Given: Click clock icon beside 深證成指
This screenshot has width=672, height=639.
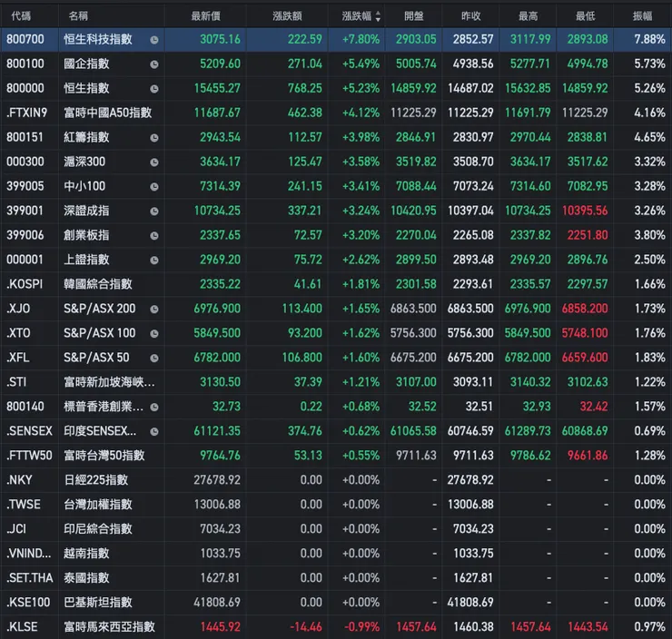Looking at the screenshot, I should 154,211.
